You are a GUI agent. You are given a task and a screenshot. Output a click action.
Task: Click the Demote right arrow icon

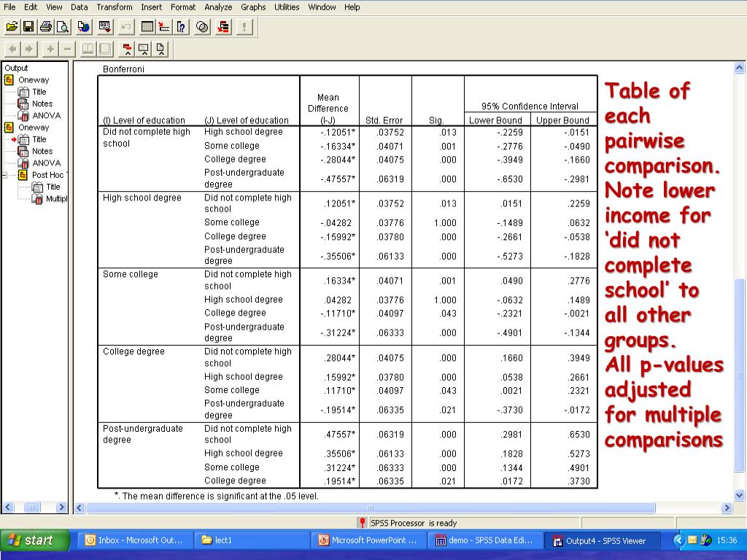tap(29, 49)
